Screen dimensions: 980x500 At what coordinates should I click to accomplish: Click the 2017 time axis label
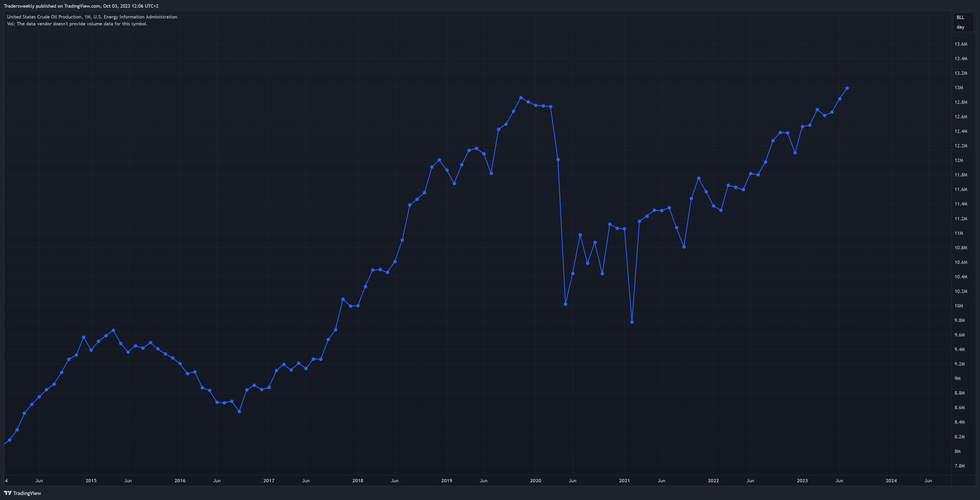pyautogui.click(x=269, y=480)
